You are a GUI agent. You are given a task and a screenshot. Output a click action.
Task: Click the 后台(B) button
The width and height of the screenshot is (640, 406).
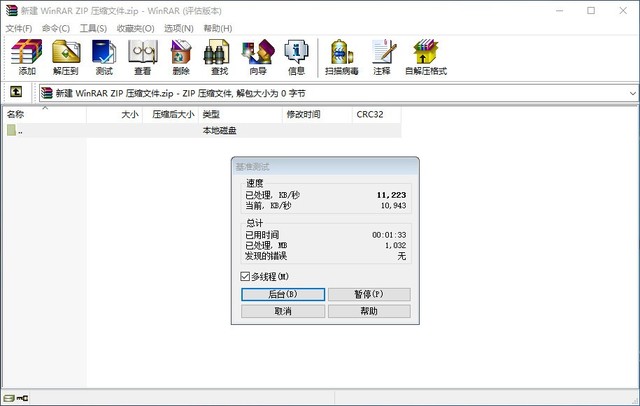283,294
